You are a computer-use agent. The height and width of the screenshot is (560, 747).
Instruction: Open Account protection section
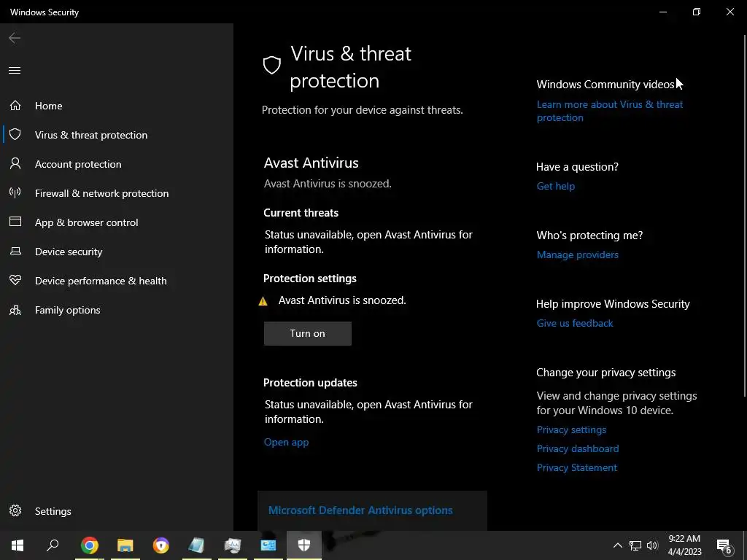click(x=117, y=164)
